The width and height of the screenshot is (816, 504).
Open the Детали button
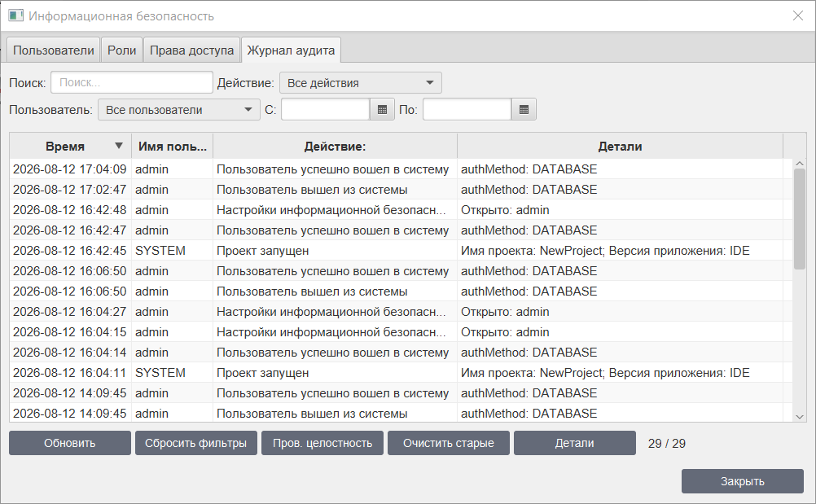click(x=574, y=443)
